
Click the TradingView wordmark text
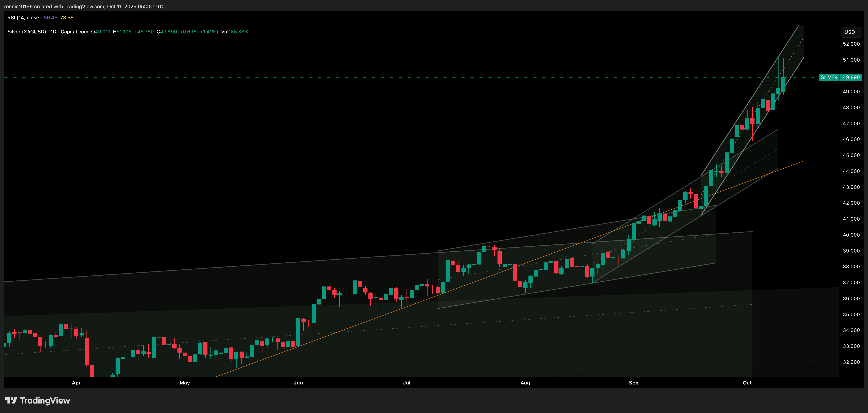click(45, 401)
